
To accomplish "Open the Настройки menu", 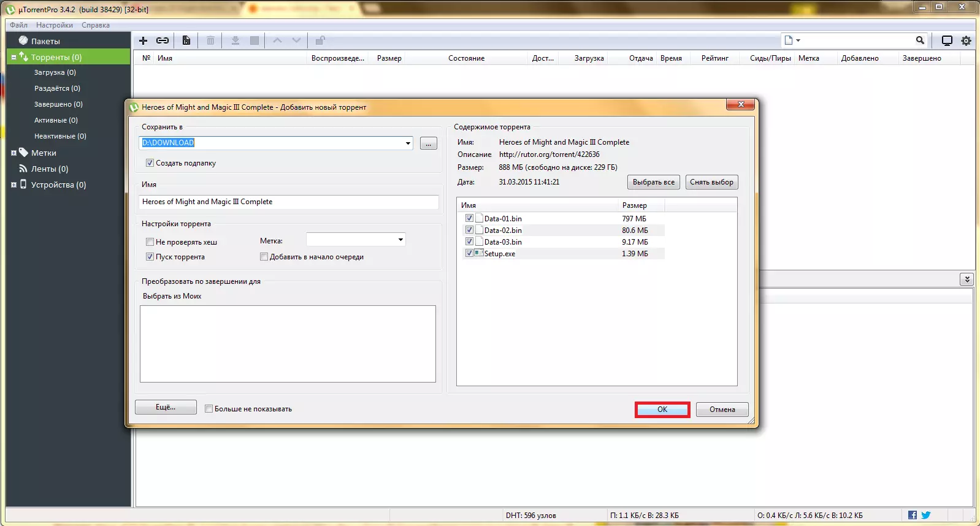I will click(x=55, y=25).
